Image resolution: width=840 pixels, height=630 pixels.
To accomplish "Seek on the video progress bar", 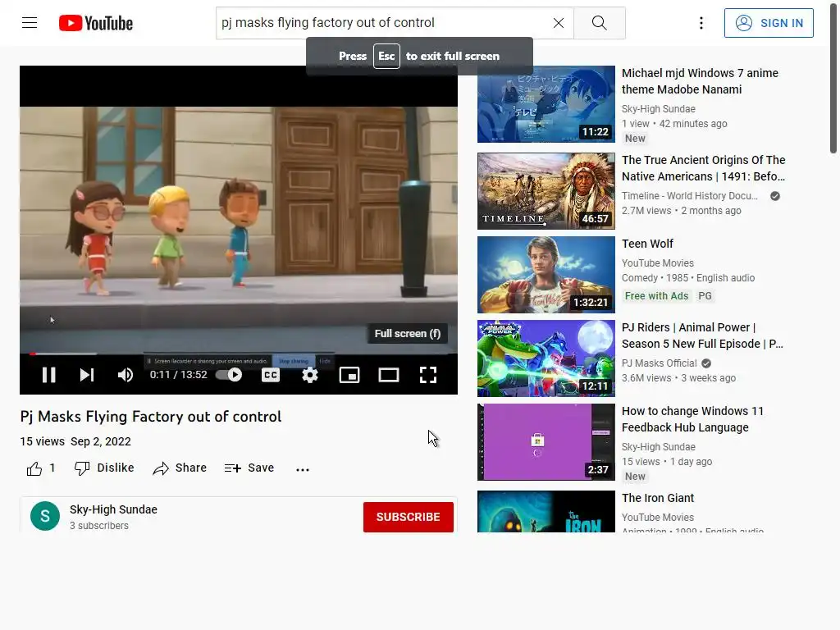I will click(239, 354).
